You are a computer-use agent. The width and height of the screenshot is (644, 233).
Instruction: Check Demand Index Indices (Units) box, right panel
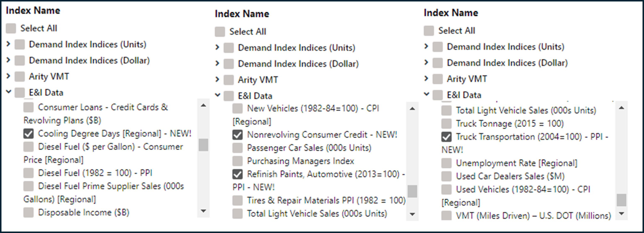tap(438, 47)
